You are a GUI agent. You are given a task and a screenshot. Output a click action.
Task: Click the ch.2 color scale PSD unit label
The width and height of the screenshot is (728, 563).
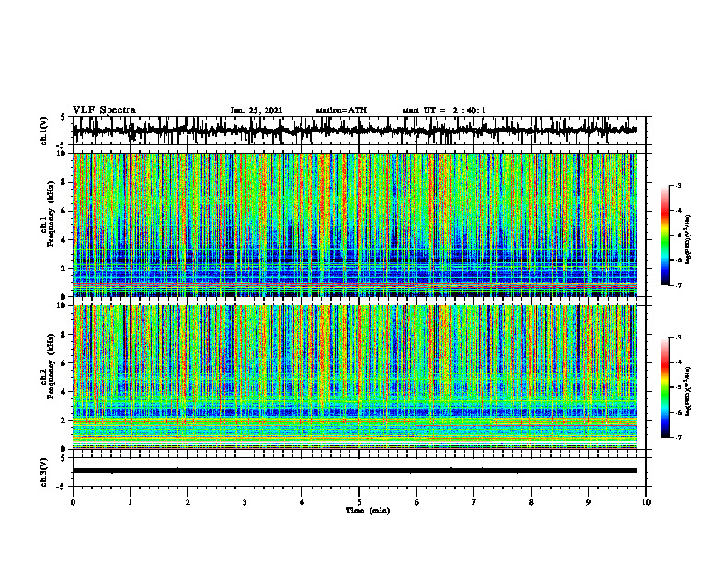(688, 391)
